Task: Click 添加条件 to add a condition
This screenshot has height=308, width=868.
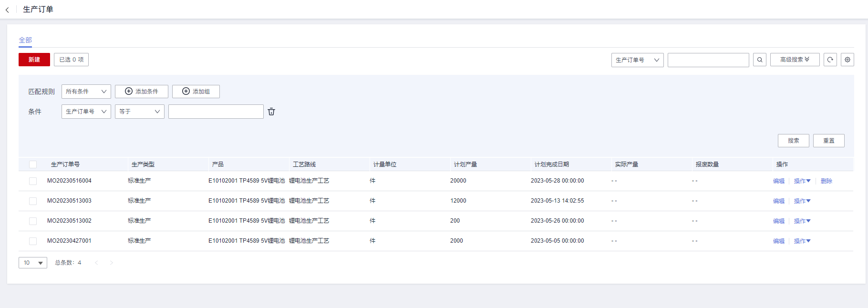Action: pos(142,92)
